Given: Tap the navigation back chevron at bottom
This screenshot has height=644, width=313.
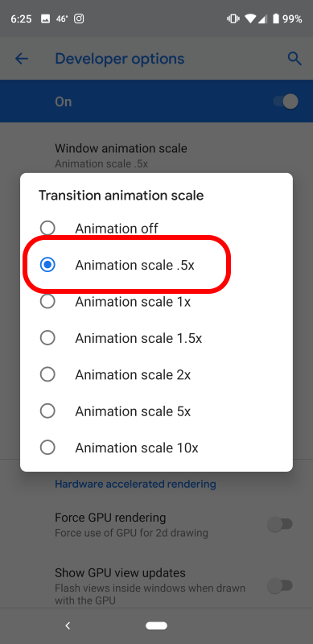Looking at the screenshot, I should (x=68, y=625).
